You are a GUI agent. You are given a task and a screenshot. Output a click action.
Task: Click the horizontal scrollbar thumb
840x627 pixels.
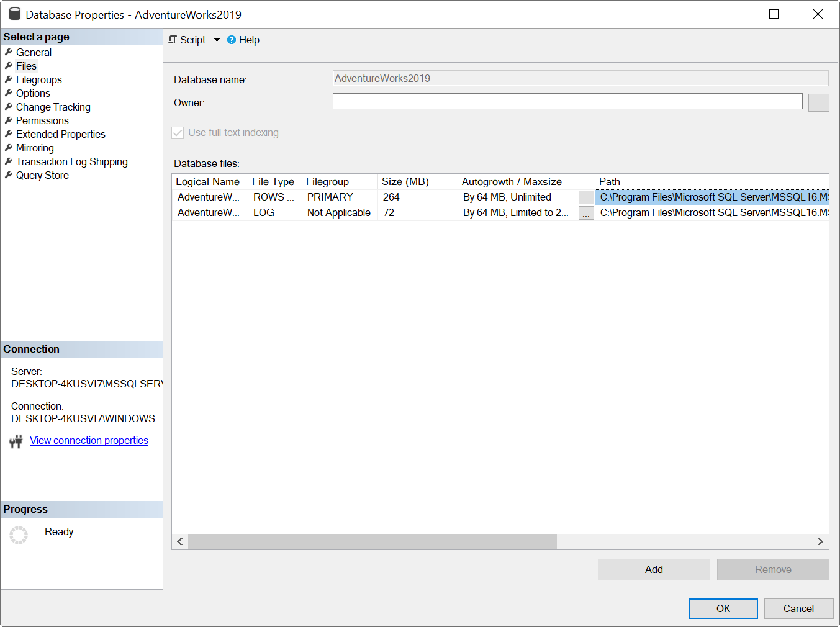click(x=373, y=541)
